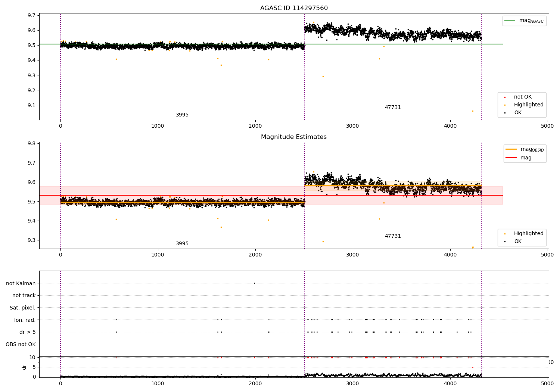Click the 2000 x-tick label under middle plot
Image resolution: width=560 pixels, height=392 pixels.
[255, 255]
